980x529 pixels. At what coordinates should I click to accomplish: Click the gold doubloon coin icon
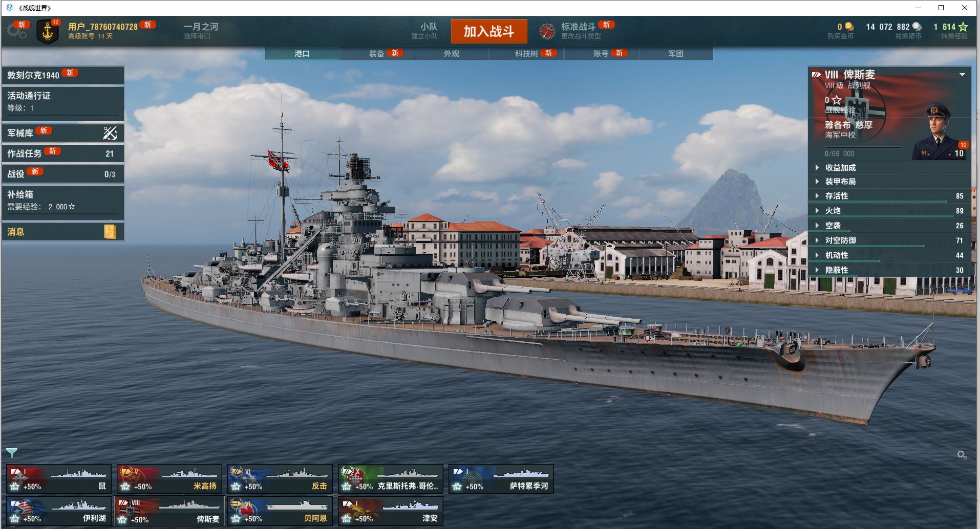coord(849,27)
